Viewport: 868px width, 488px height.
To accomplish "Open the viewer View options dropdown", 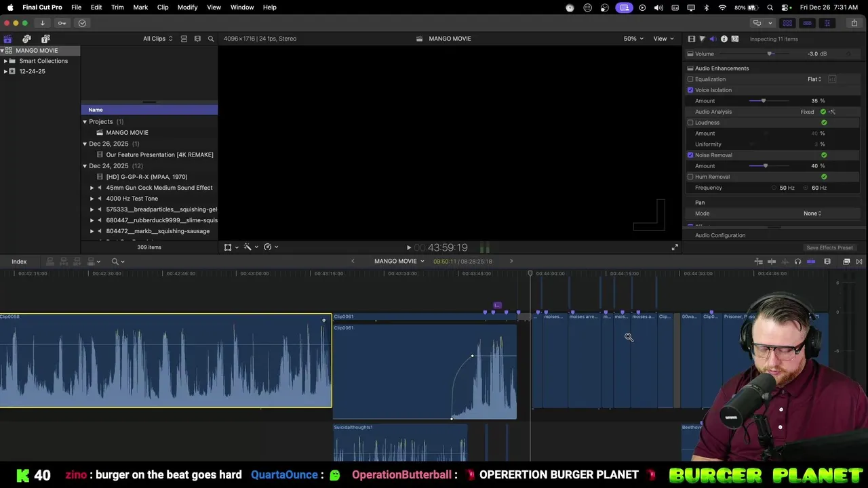I will coord(663,39).
